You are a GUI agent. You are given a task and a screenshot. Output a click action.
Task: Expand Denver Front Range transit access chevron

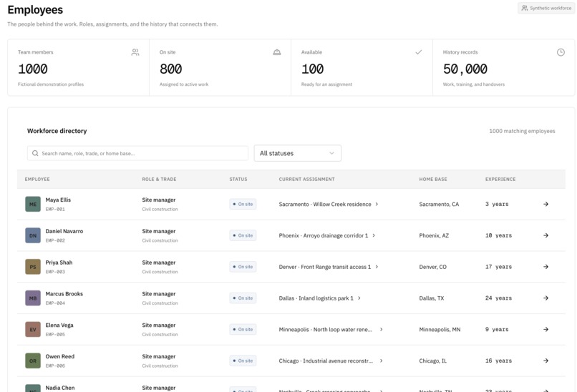point(377,267)
